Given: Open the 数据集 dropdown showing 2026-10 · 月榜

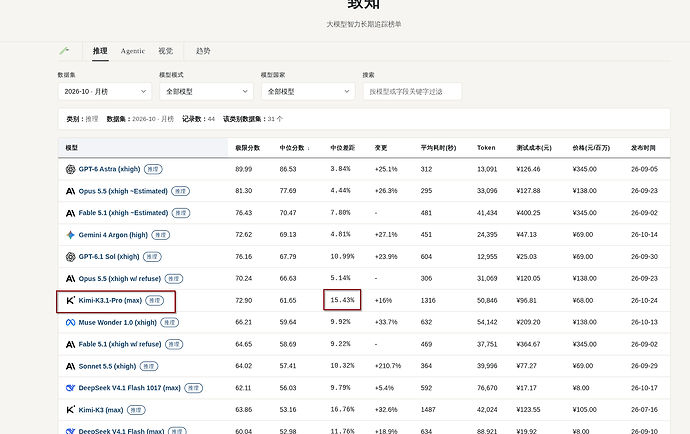Looking at the screenshot, I should (x=105, y=92).
